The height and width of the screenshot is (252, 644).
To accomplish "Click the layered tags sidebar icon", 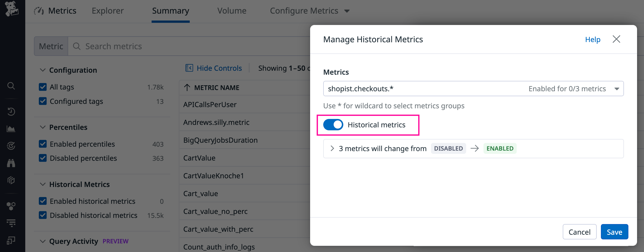I will coord(11,180).
